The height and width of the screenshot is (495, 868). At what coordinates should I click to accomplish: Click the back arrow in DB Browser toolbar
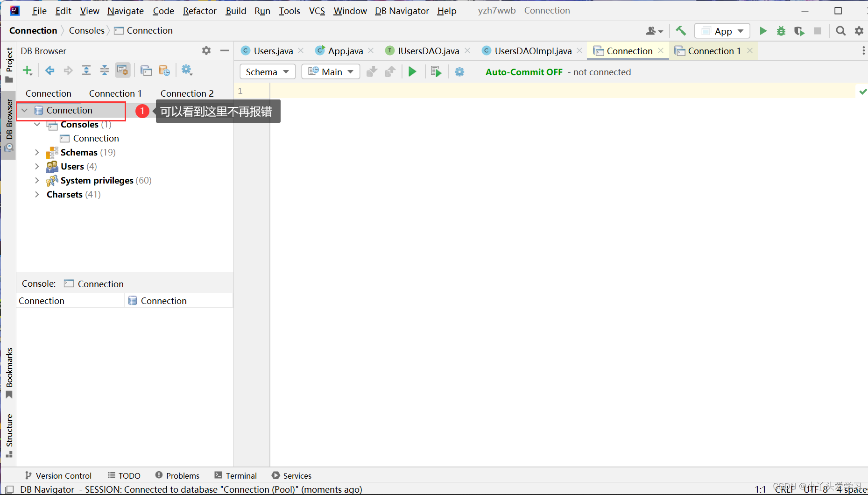(49, 71)
